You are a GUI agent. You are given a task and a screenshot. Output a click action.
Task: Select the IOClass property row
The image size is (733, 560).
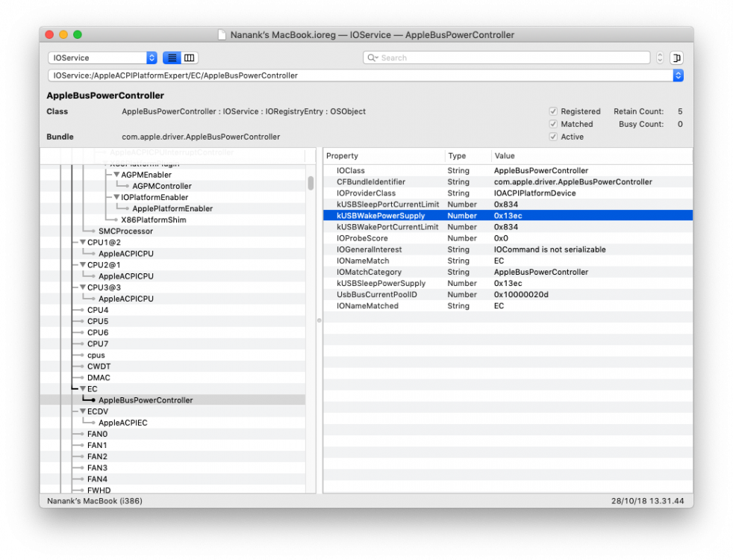point(508,171)
